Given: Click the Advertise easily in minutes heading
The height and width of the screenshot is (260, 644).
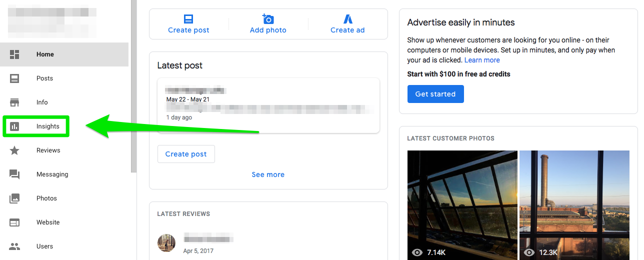Looking at the screenshot, I should coord(461,22).
